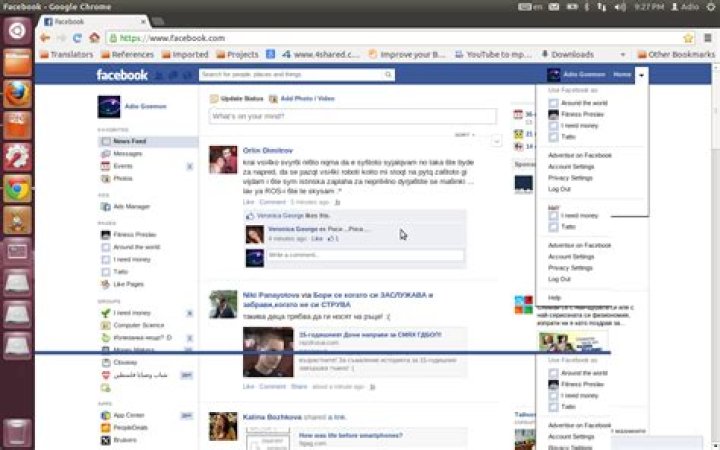Open the References bookmark folder
Viewport: 720px width, 450px height.
point(127,54)
